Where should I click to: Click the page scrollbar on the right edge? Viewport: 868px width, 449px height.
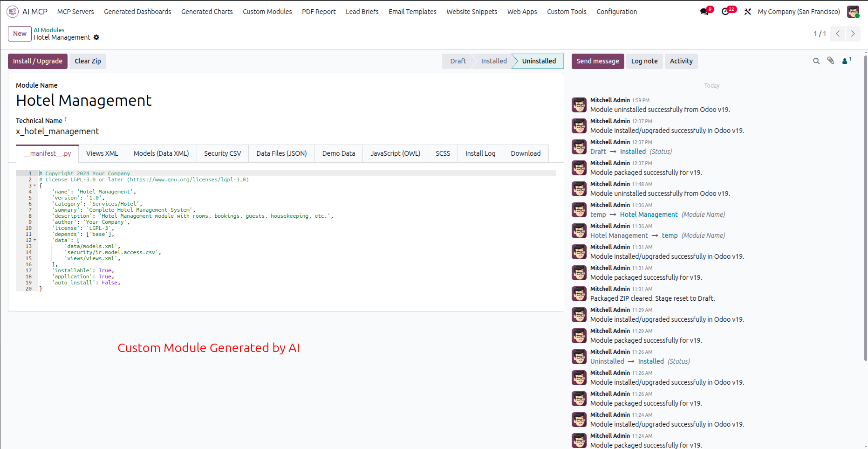[866, 207]
